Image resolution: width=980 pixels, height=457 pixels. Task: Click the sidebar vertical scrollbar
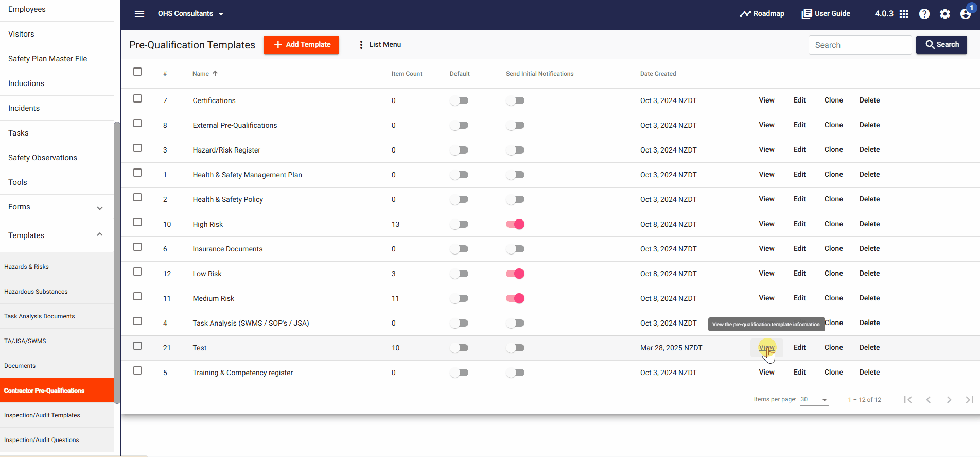(x=117, y=263)
